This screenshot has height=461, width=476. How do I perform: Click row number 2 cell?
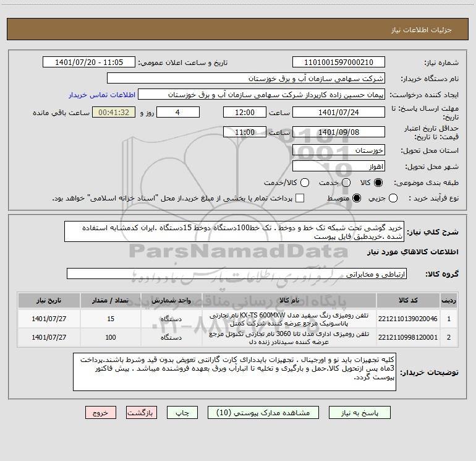(449, 337)
